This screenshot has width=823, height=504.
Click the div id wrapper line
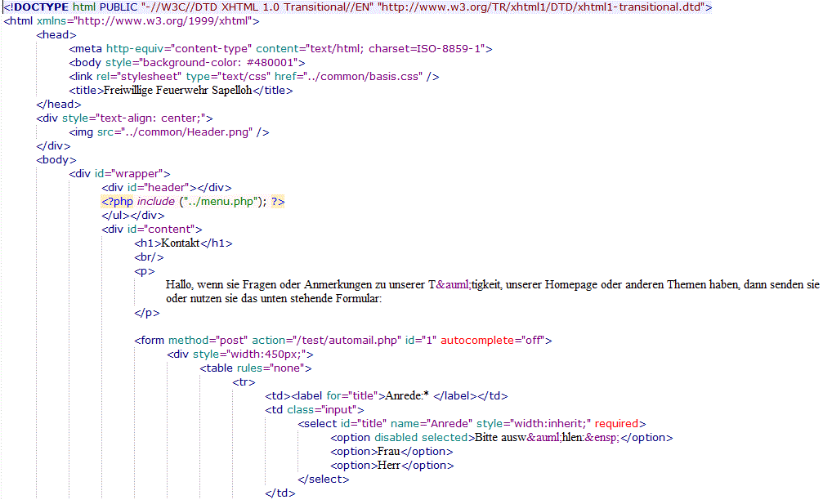click(119, 174)
